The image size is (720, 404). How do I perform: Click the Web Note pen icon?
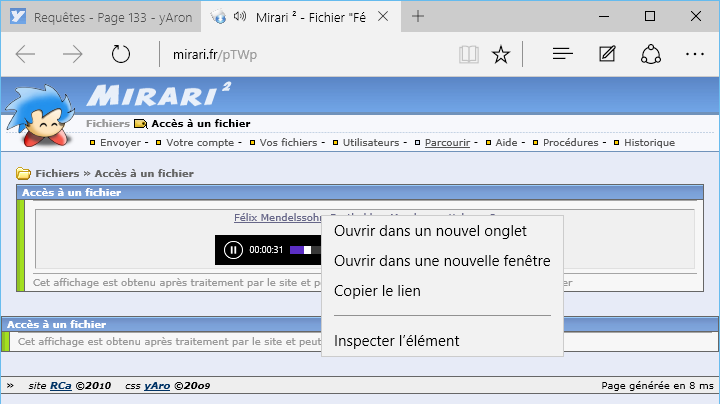tap(607, 55)
